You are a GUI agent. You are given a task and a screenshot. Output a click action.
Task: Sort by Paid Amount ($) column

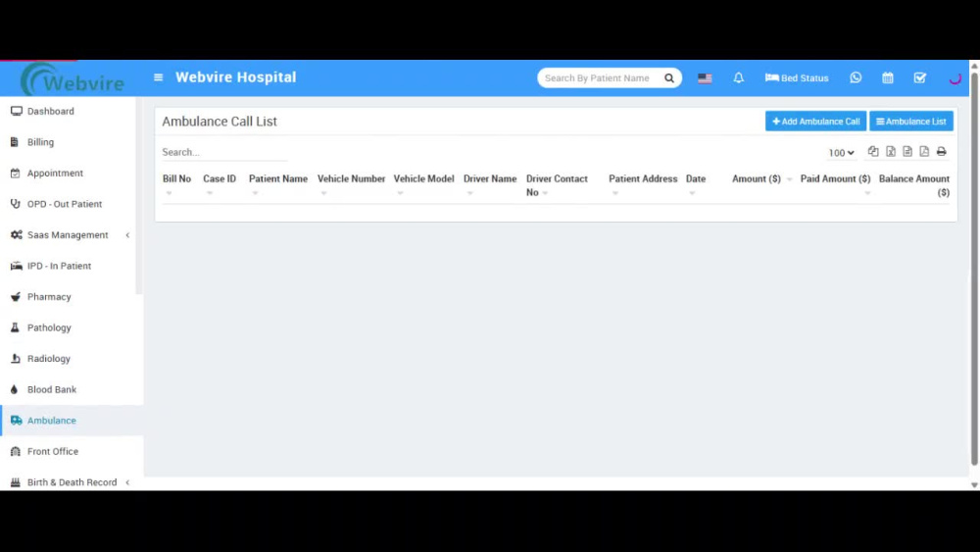coord(835,178)
